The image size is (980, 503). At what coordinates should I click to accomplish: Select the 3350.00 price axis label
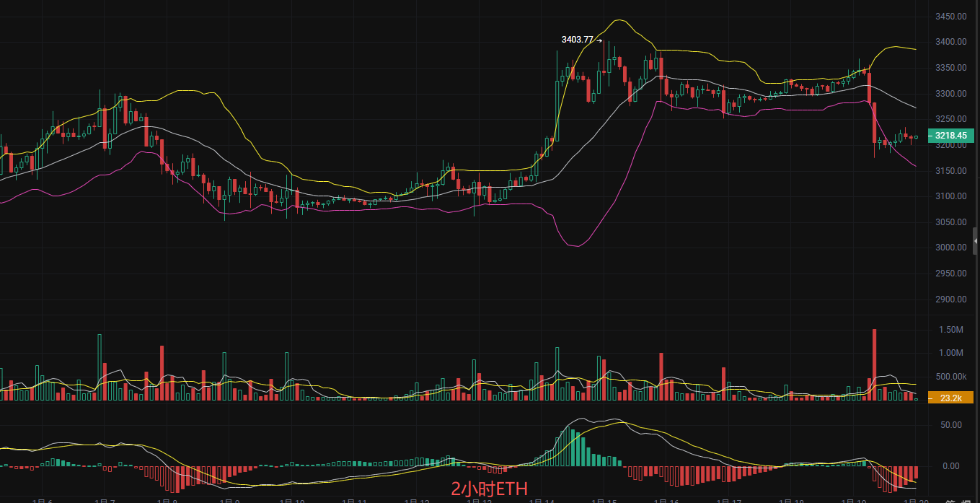pyautogui.click(x=950, y=68)
